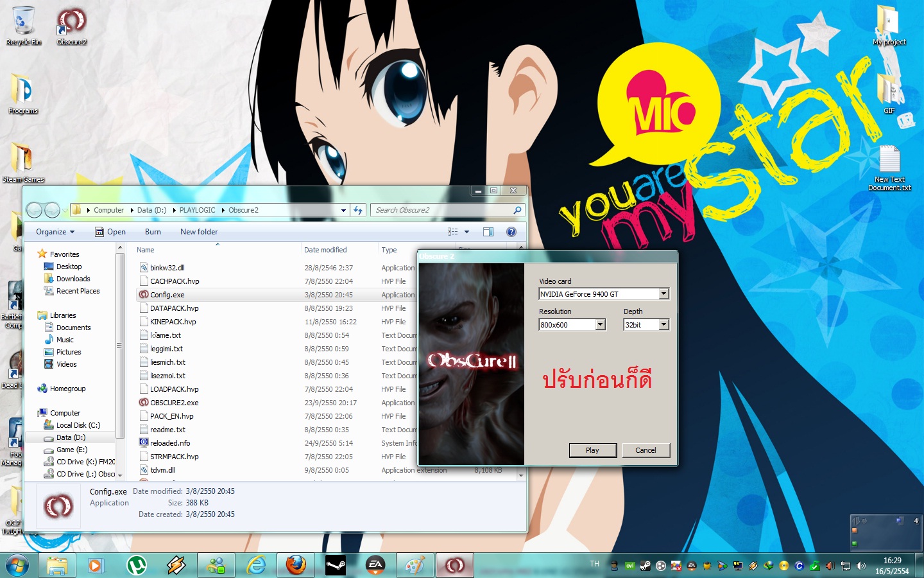Open the Recycle Bin desktop icon
The width and height of the screenshot is (924, 578).
tap(23, 26)
